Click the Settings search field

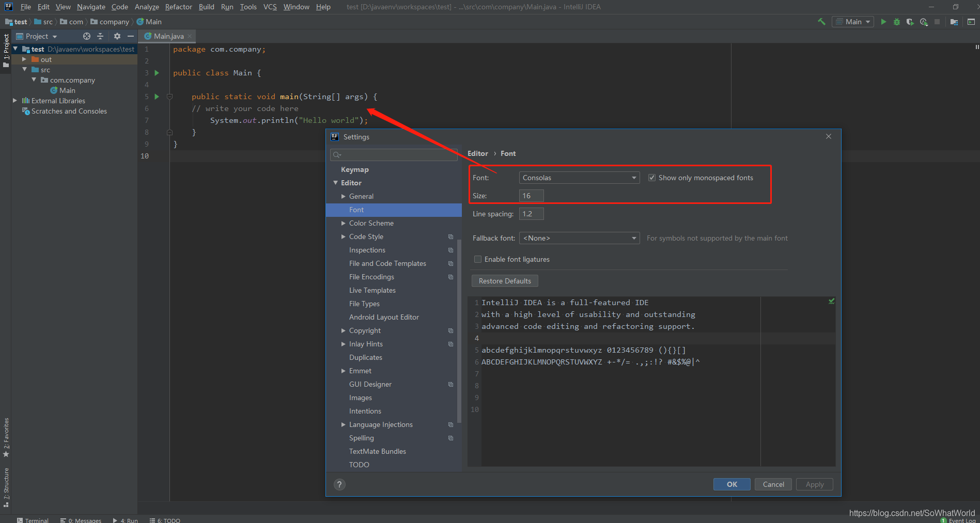(394, 154)
